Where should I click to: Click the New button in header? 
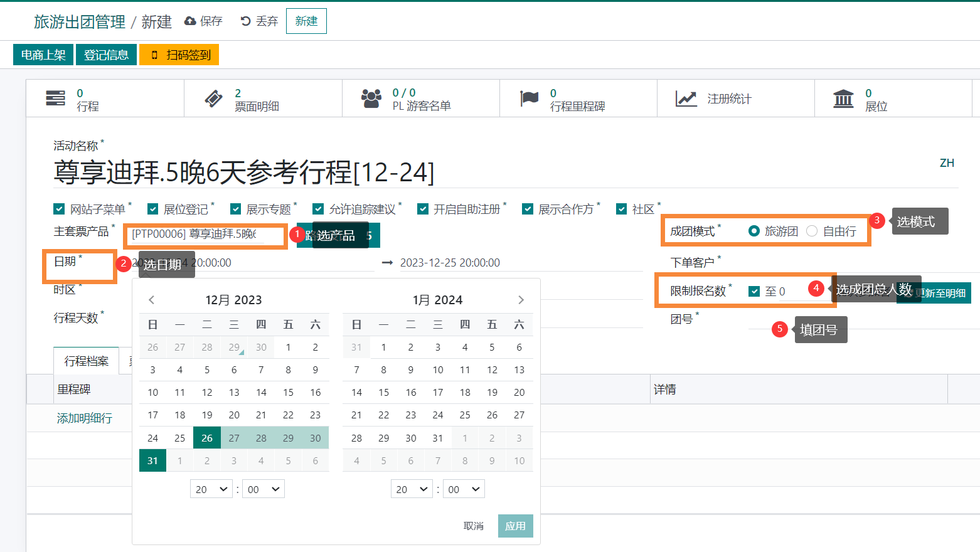click(306, 21)
